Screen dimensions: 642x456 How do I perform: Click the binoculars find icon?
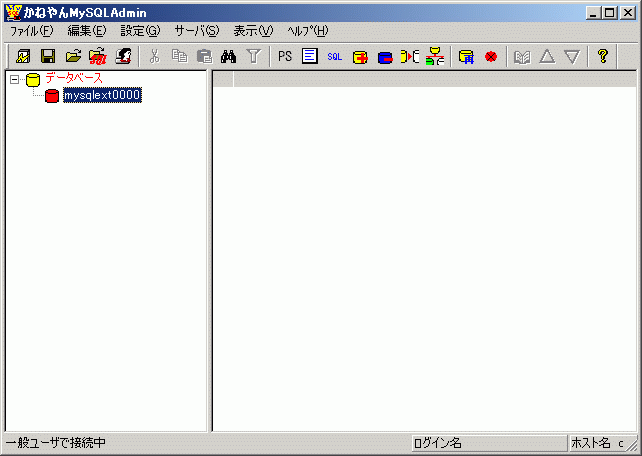[228, 56]
